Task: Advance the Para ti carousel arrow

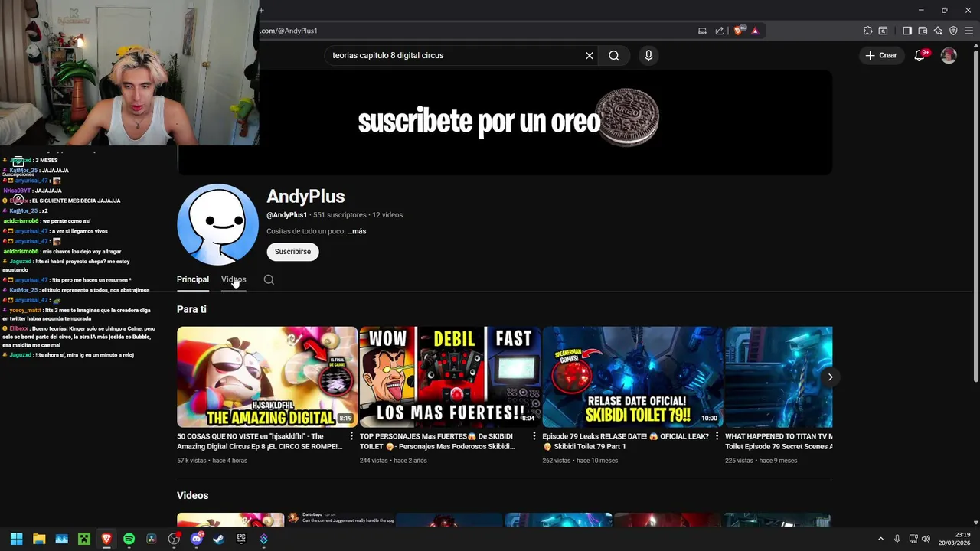Action: click(x=830, y=377)
